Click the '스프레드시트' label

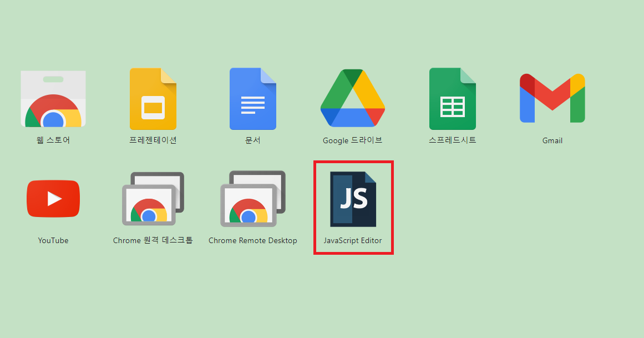(x=453, y=140)
